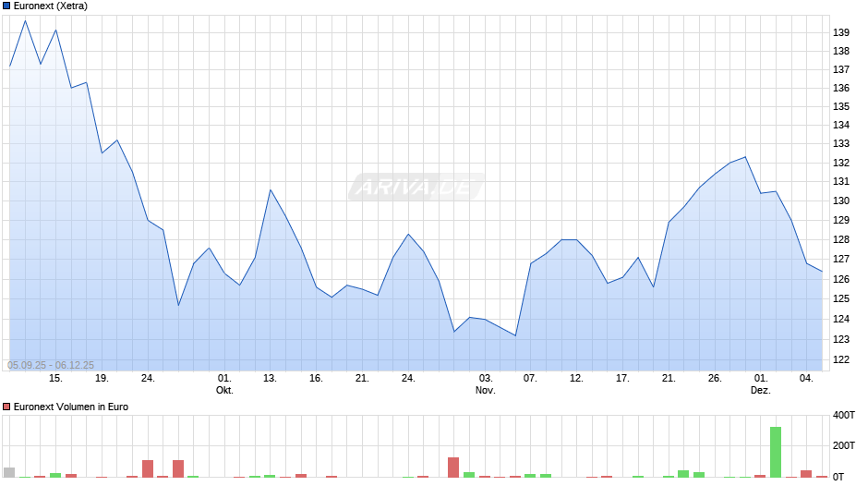Click the volume axis label 400T
868x486 pixels.
(x=844, y=415)
